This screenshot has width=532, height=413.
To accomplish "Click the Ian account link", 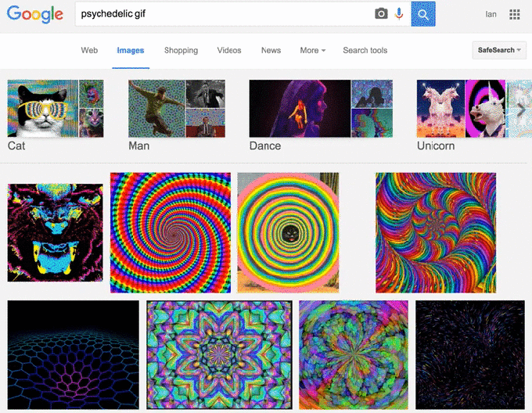I will tap(491, 14).
